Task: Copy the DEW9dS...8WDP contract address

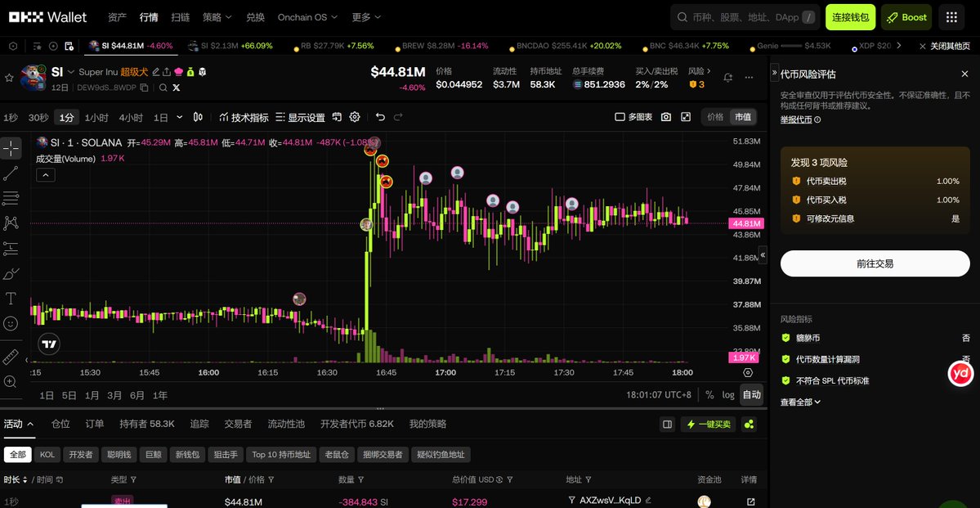Action: click(145, 88)
